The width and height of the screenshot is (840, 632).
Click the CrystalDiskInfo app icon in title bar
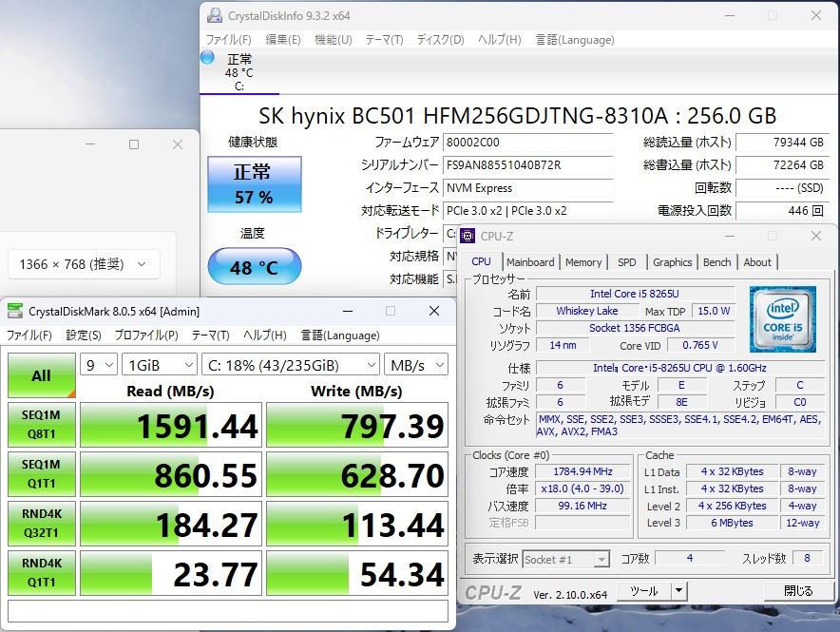tap(215, 15)
